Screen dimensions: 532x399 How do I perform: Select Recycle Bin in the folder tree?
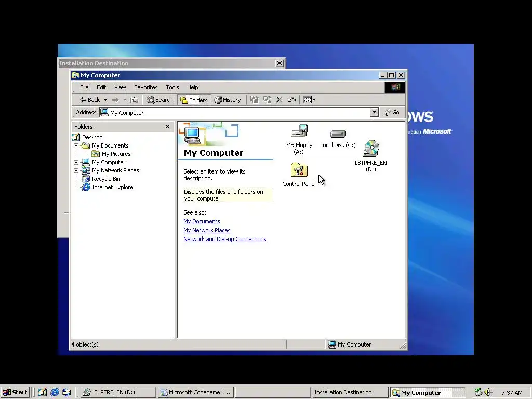click(x=106, y=179)
